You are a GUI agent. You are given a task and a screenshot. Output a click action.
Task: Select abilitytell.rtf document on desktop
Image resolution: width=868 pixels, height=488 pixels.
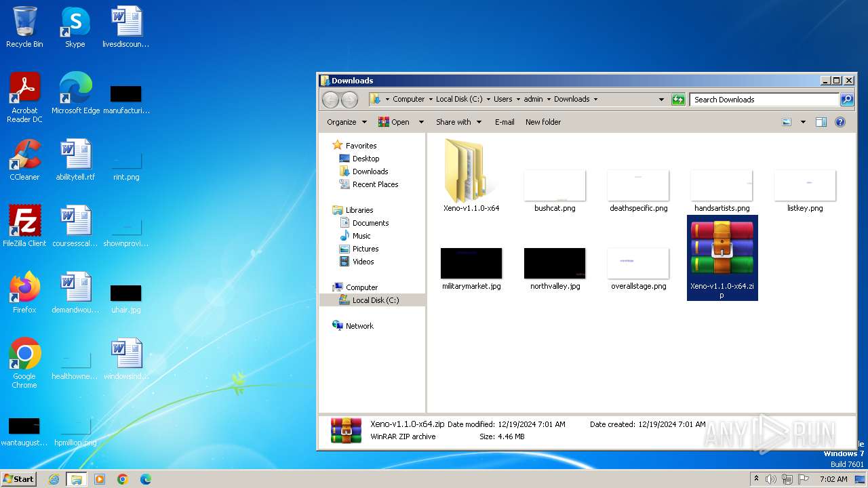coord(75,159)
